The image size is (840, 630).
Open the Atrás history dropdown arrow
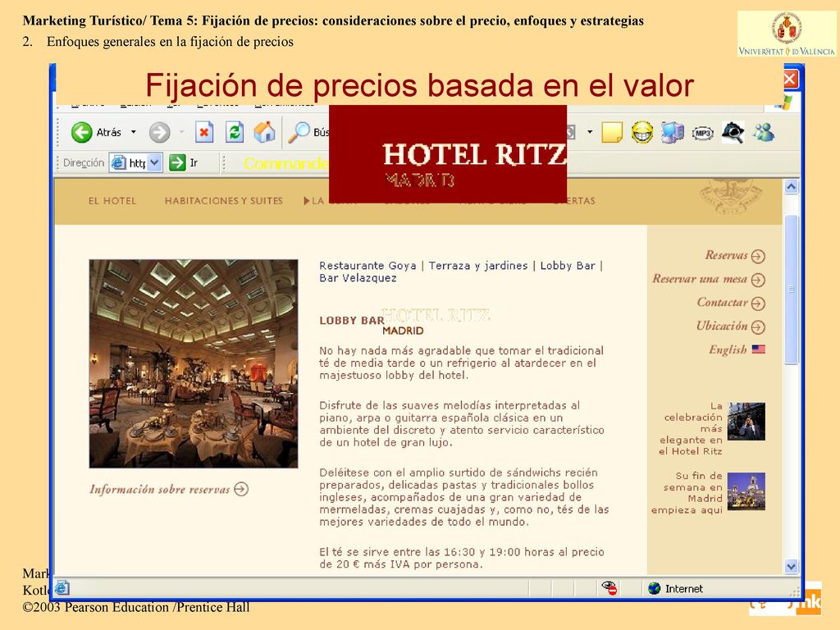click(x=134, y=132)
